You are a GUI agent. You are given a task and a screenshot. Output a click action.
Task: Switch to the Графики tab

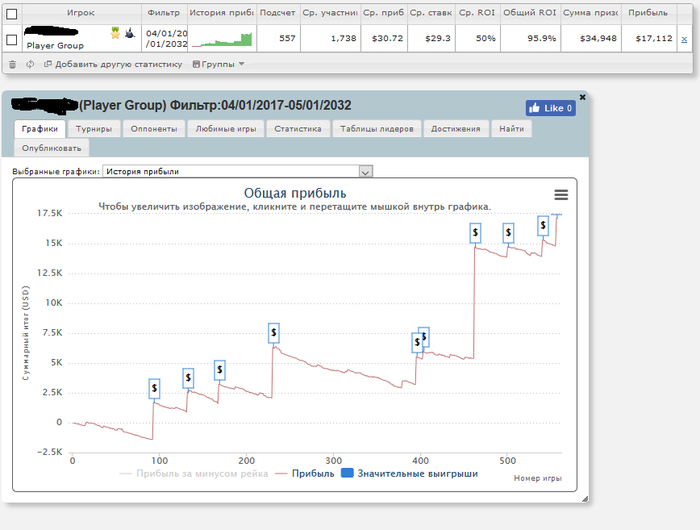pyautogui.click(x=40, y=129)
